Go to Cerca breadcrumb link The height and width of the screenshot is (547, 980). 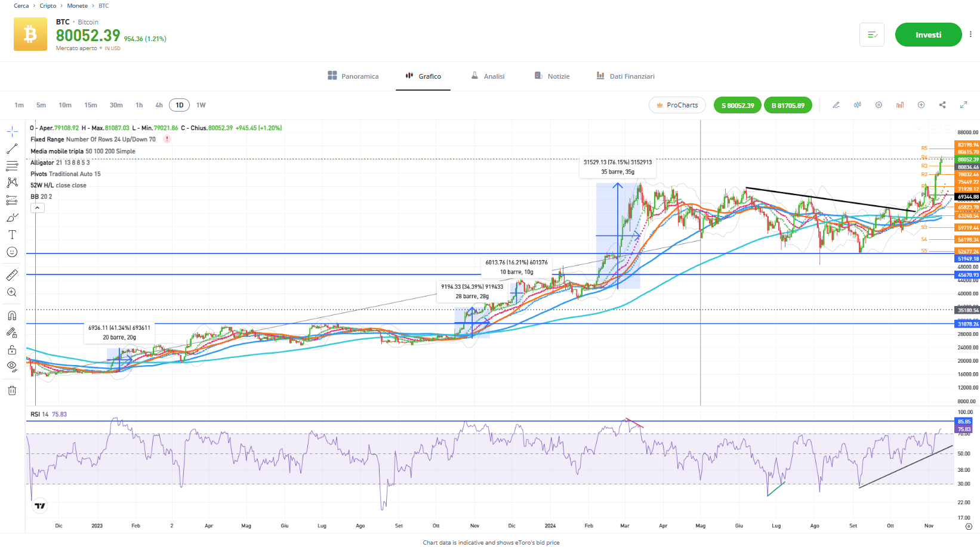coord(21,6)
